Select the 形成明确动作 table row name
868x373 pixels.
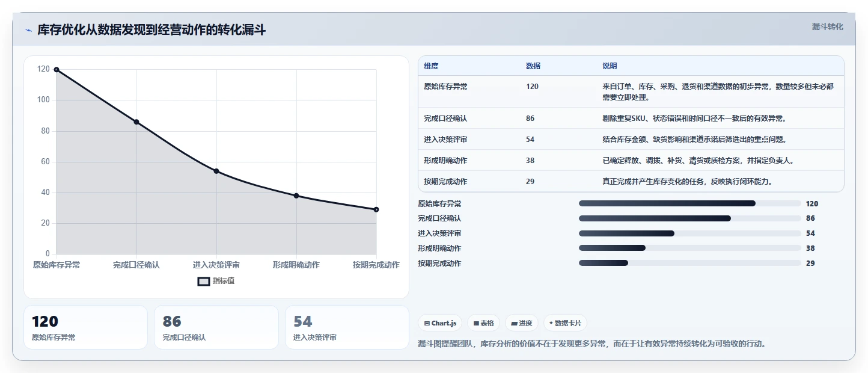point(445,161)
